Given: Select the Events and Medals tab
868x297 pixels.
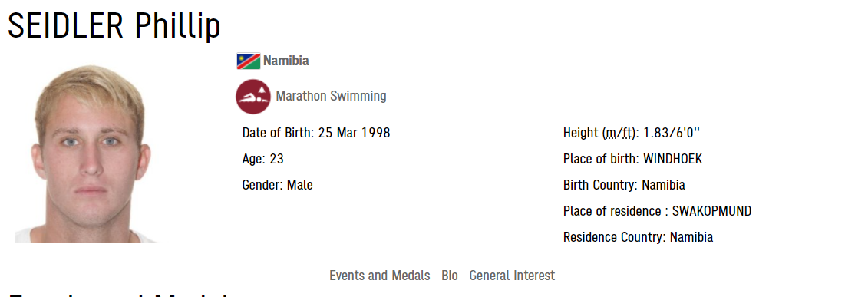Looking at the screenshot, I should click(x=380, y=276).
